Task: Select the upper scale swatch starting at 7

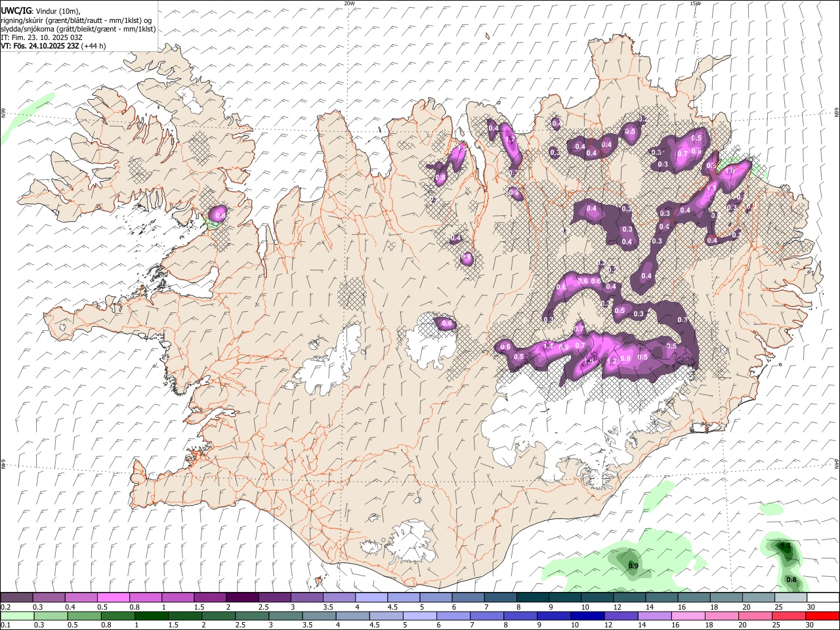Action: click(500, 597)
